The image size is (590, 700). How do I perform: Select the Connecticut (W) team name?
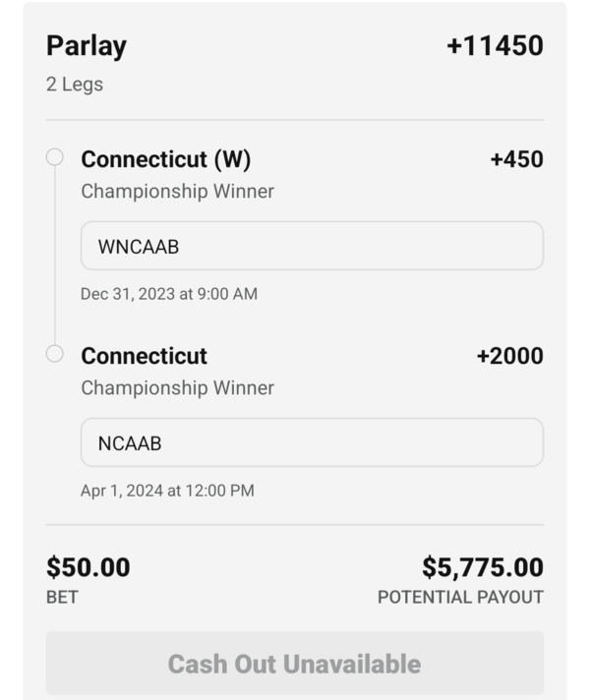166,160
